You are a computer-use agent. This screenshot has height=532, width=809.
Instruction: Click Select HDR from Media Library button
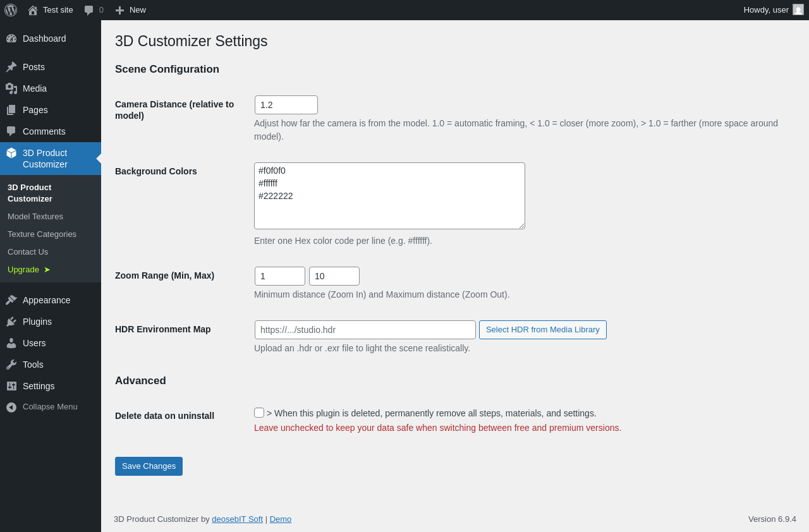(542, 330)
